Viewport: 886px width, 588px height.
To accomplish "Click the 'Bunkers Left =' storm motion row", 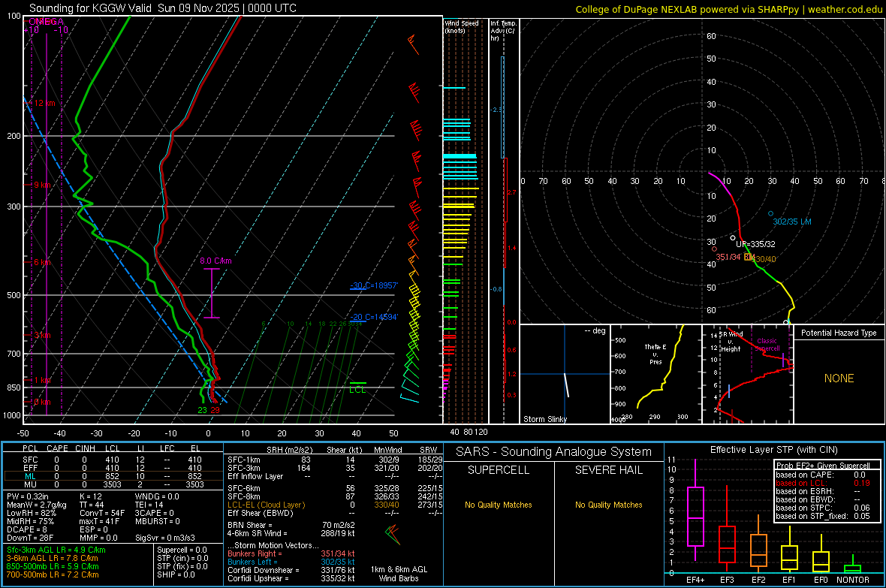I will tap(291, 562).
